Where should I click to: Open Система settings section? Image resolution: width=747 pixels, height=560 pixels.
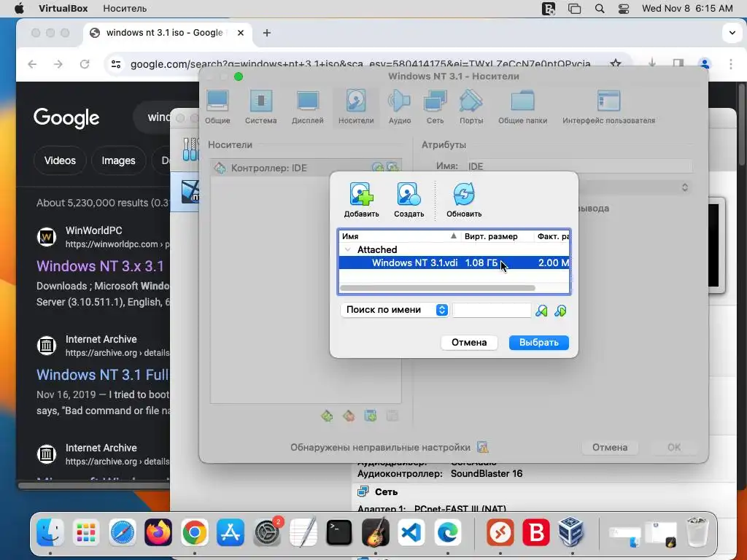pos(260,107)
